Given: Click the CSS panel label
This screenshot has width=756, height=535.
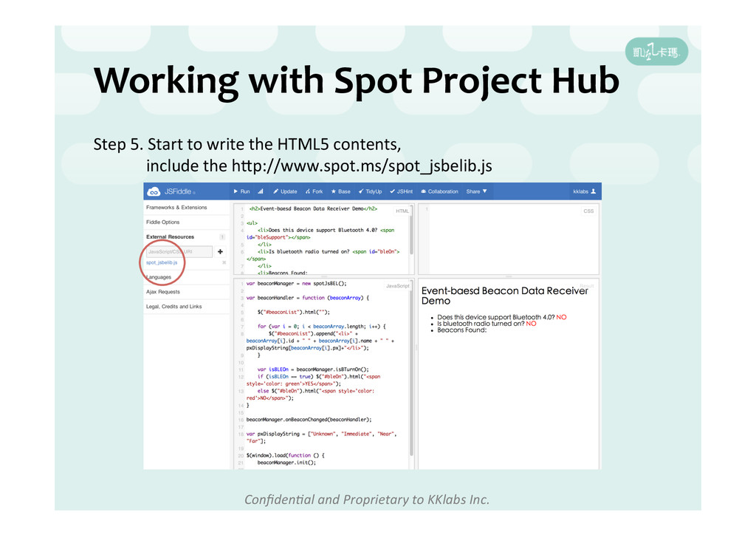Looking at the screenshot, I should pyautogui.click(x=588, y=211).
